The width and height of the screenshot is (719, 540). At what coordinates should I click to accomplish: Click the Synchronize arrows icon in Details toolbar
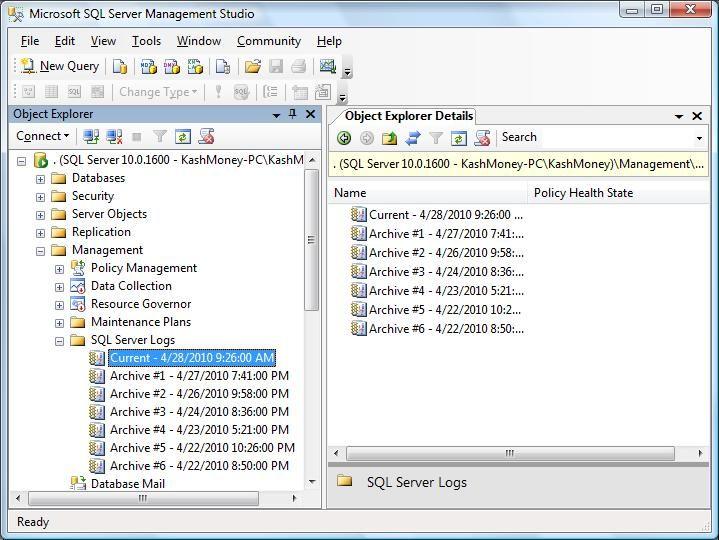[413, 138]
